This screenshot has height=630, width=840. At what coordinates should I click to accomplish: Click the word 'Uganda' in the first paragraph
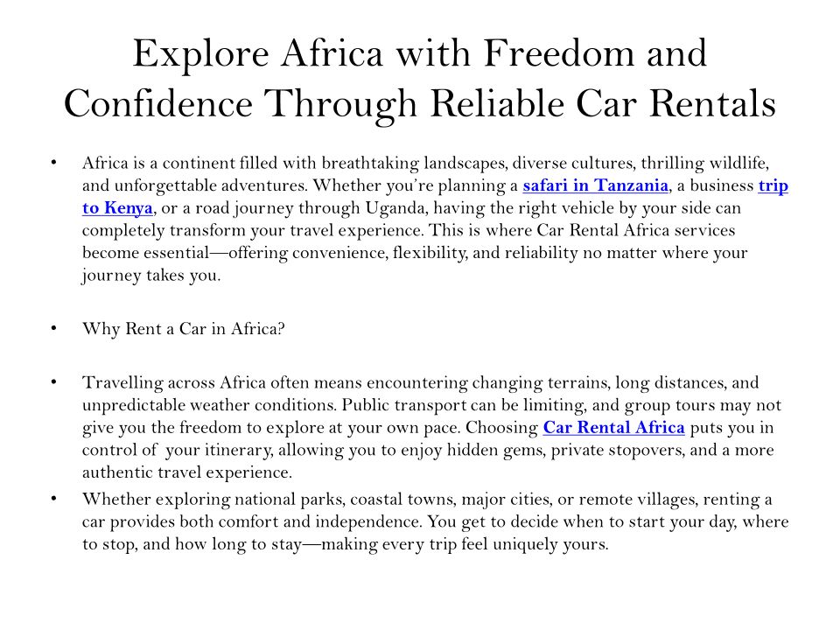click(377, 208)
